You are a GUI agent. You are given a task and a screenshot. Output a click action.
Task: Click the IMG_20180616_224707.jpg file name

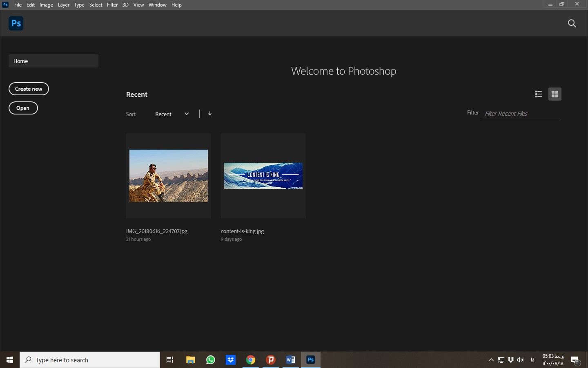tap(157, 231)
